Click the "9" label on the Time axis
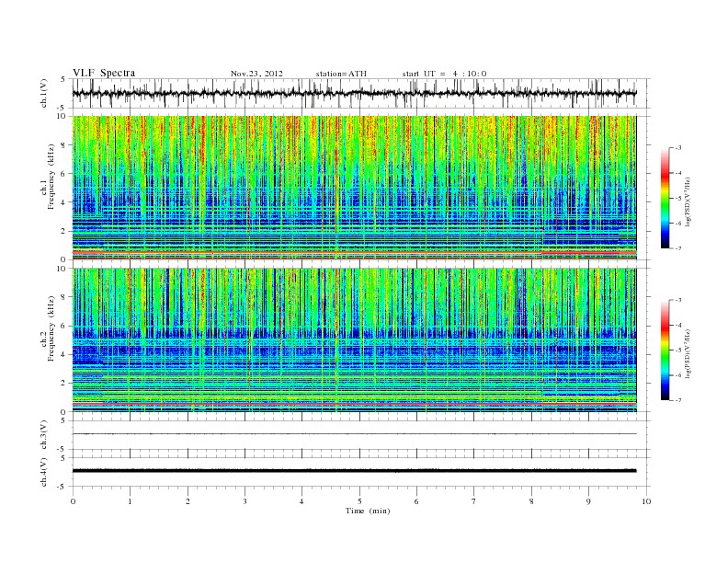 588,501
